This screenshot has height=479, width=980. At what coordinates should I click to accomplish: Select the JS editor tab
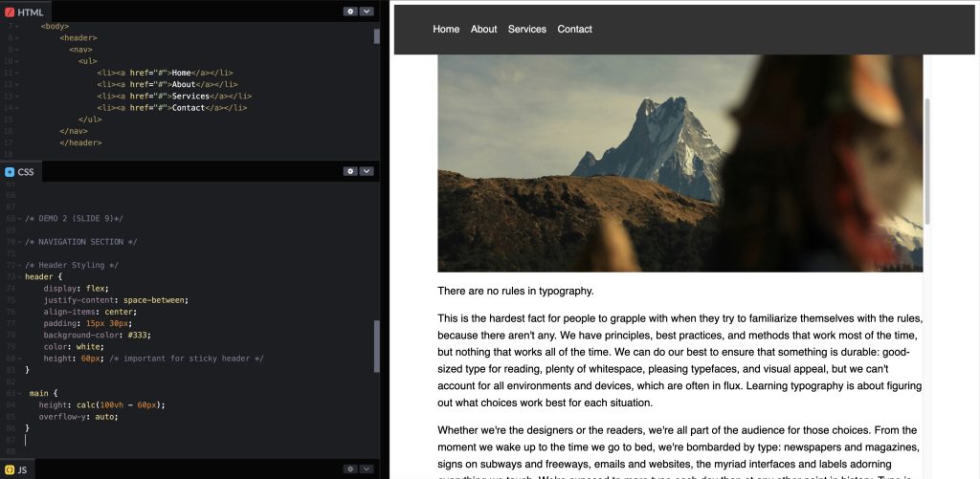tap(17, 469)
